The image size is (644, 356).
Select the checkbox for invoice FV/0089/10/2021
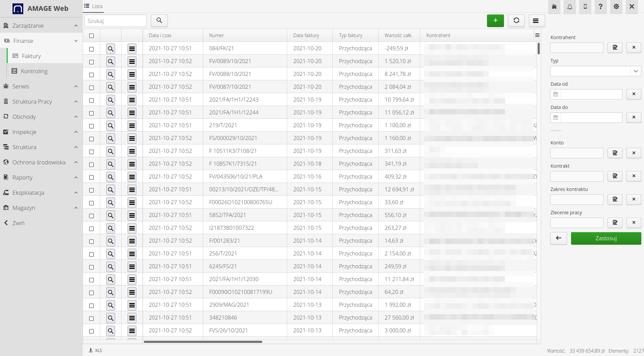click(91, 61)
